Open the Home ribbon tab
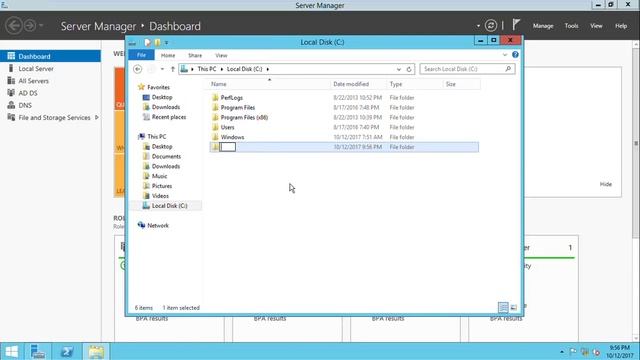 coord(168,55)
